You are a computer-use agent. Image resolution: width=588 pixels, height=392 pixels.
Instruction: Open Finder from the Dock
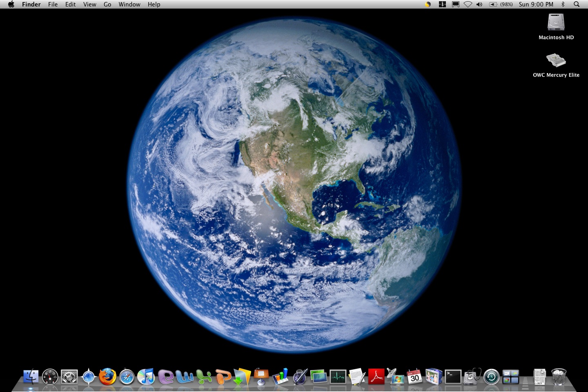click(31, 376)
